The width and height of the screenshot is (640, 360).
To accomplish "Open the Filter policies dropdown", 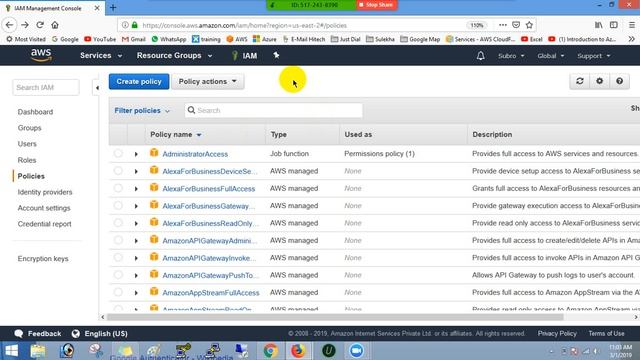I will pos(142,111).
